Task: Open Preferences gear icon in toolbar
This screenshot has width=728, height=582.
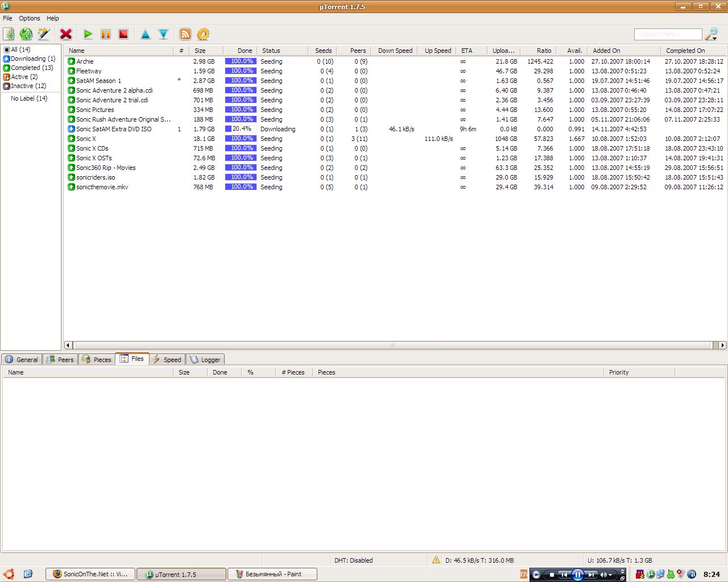Action: [203, 34]
